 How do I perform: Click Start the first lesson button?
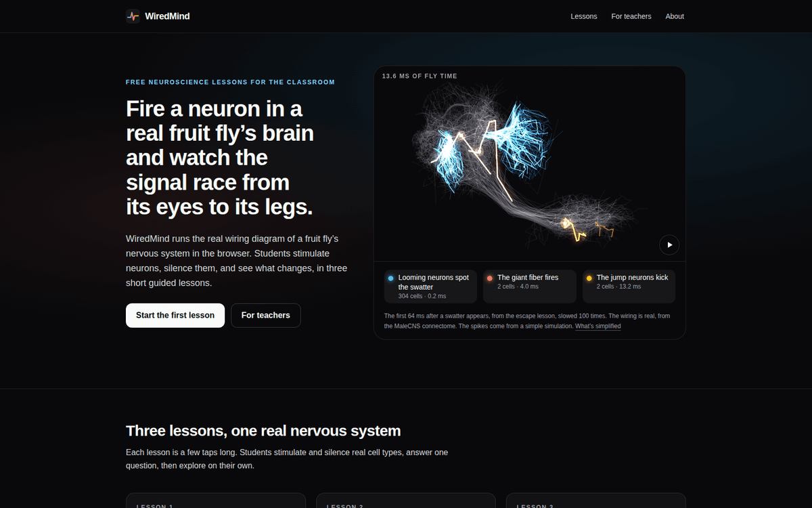[175, 316]
